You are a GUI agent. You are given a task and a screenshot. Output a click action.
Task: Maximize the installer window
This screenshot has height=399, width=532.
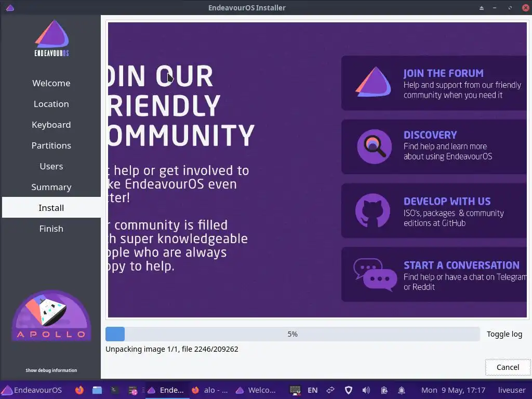point(510,8)
